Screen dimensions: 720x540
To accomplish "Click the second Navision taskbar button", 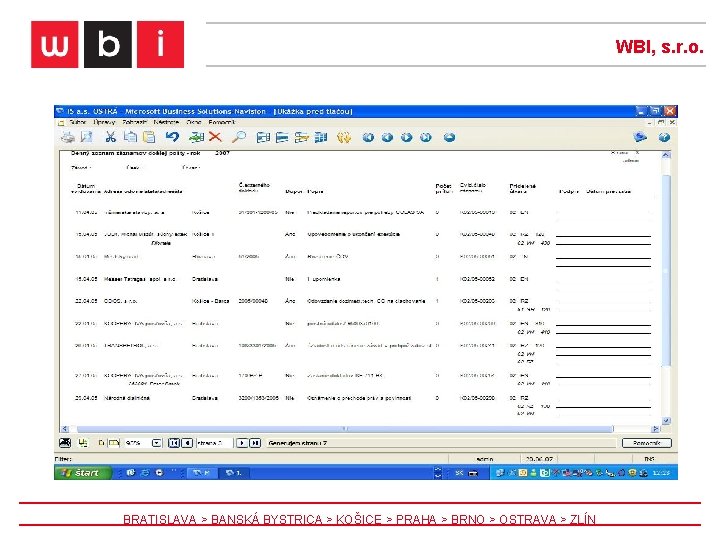I will (x=233, y=472).
